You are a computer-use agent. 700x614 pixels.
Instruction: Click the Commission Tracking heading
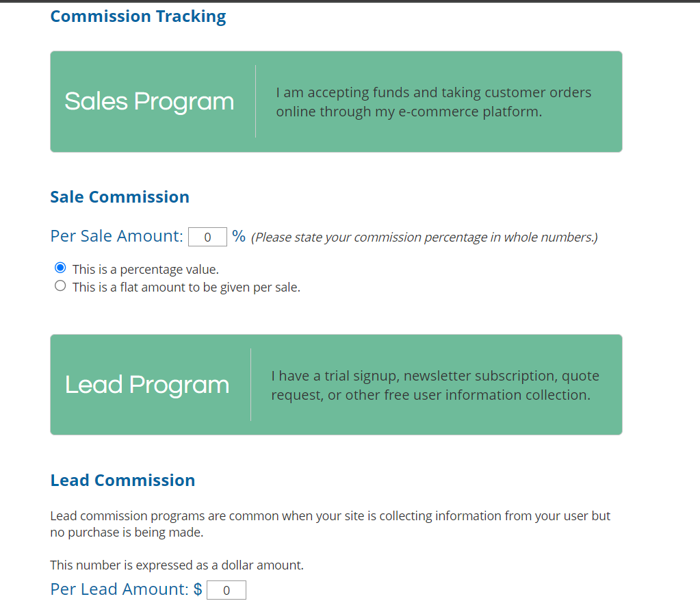(x=138, y=16)
